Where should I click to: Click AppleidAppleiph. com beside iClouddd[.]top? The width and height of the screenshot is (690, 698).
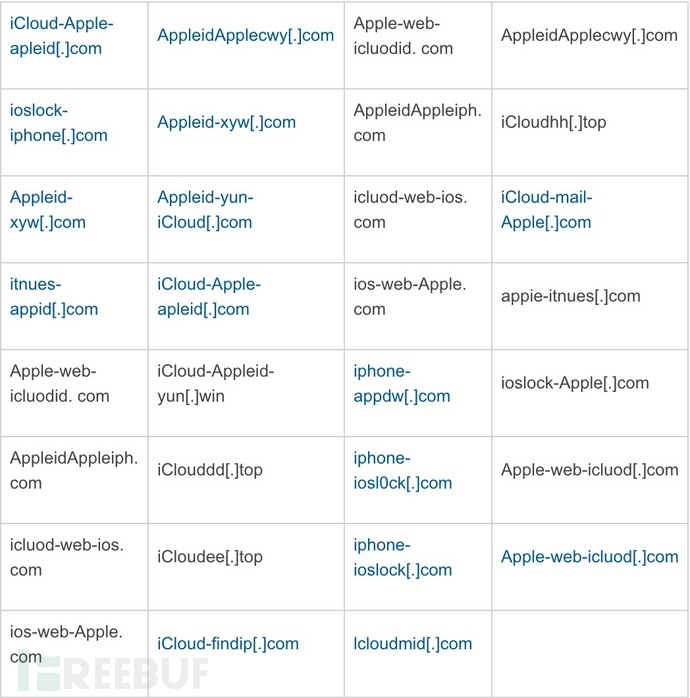(74, 470)
